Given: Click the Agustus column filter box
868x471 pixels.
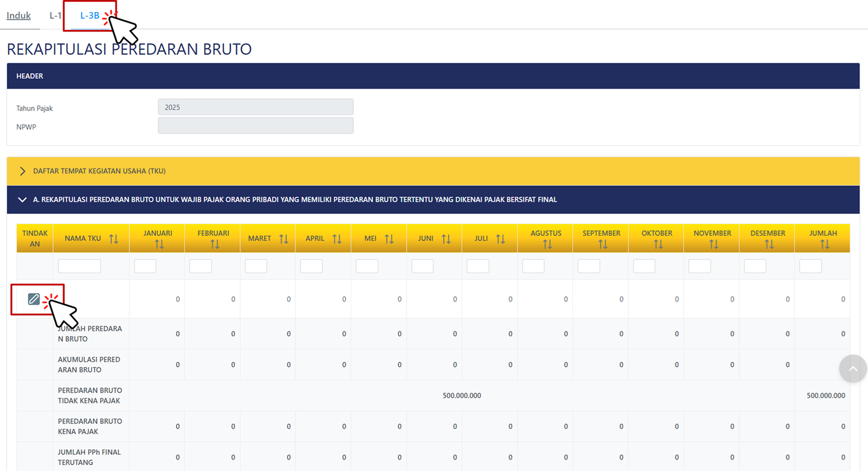Looking at the screenshot, I should [x=533, y=266].
